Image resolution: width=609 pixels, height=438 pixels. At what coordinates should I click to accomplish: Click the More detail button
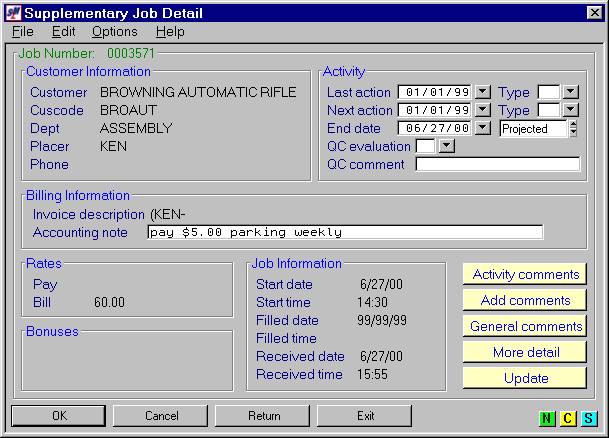525,352
